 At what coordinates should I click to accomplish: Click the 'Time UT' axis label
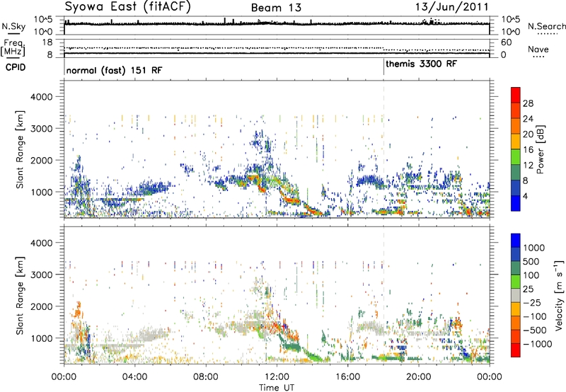(x=277, y=387)
